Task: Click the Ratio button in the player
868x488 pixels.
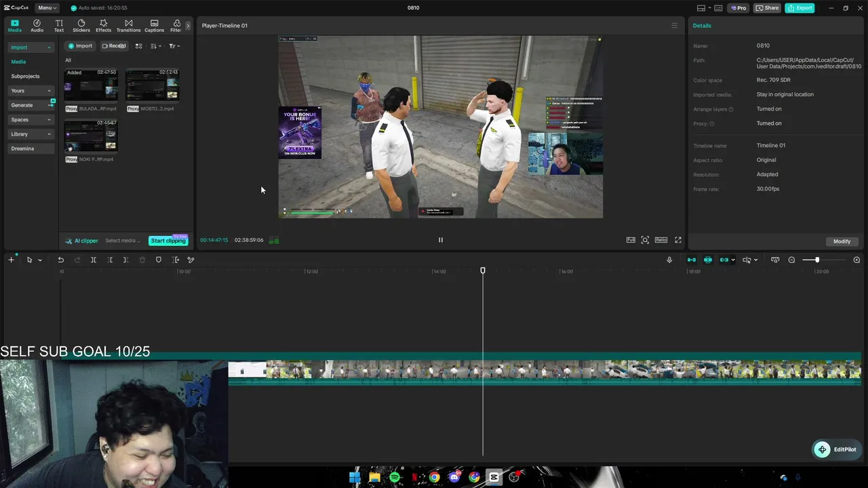Action: tap(660, 240)
